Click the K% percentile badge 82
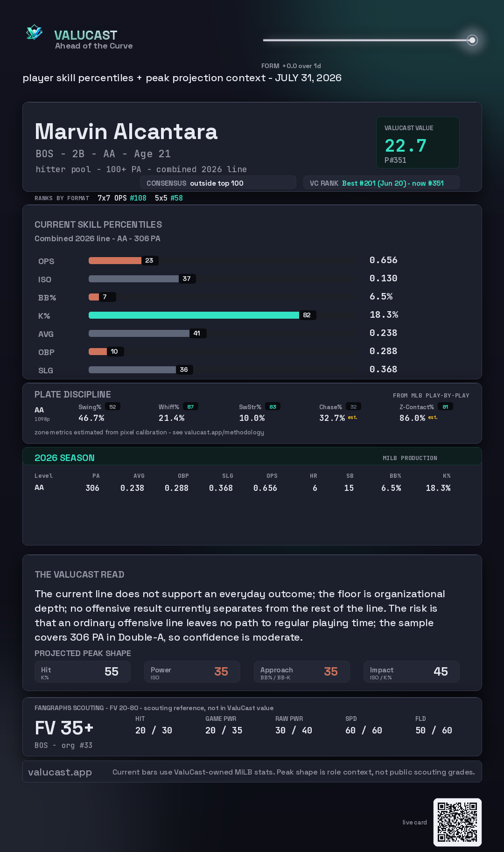Viewport: 504px width, 852px height. [x=307, y=315]
